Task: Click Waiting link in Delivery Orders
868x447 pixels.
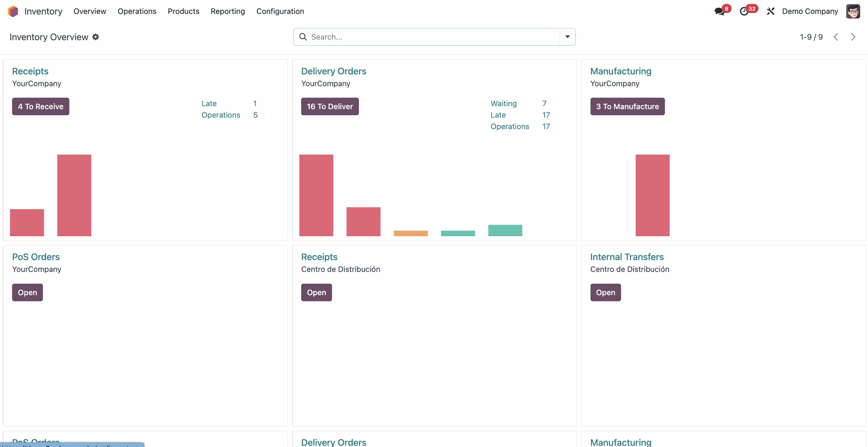Action: pos(504,104)
